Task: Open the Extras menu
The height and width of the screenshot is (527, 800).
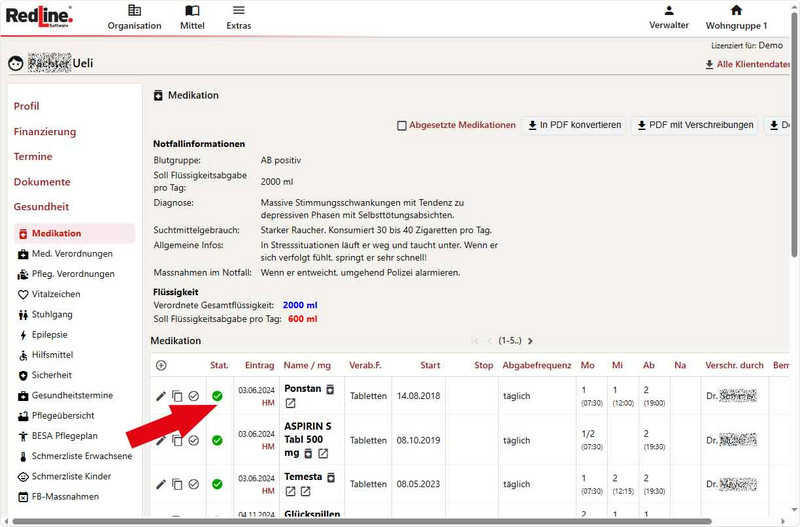Action: pyautogui.click(x=238, y=17)
